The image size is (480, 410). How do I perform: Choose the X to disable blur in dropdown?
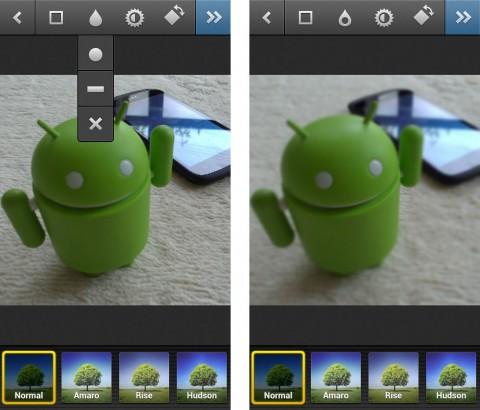click(x=96, y=124)
